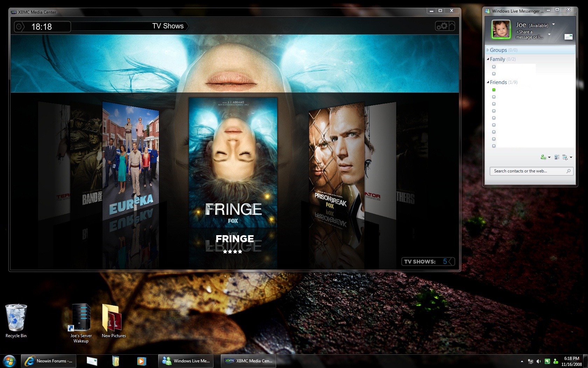Select the Eureka TV show poster
This screenshot has height=368, width=588.
point(130,161)
